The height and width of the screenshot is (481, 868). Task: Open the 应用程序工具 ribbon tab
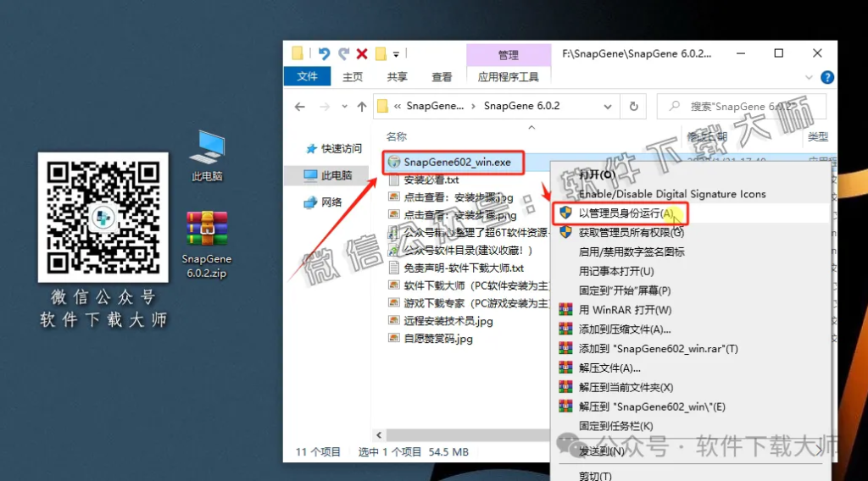pos(509,77)
